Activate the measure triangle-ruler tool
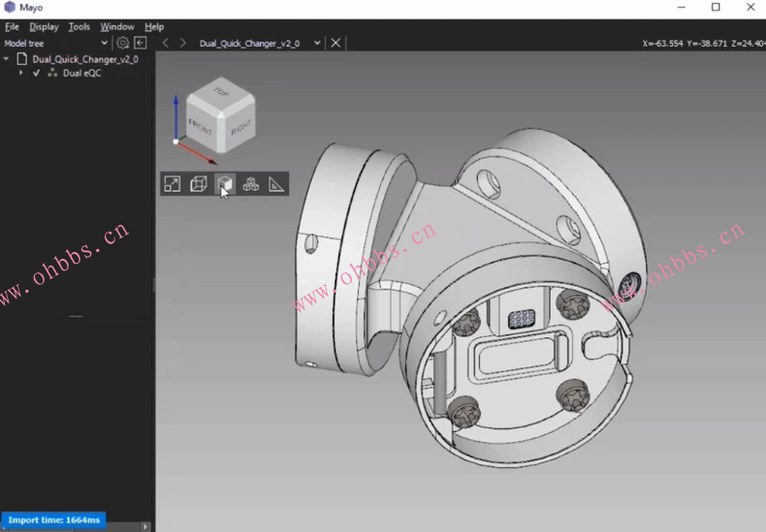766x532 pixels. (x=276, y=184)
